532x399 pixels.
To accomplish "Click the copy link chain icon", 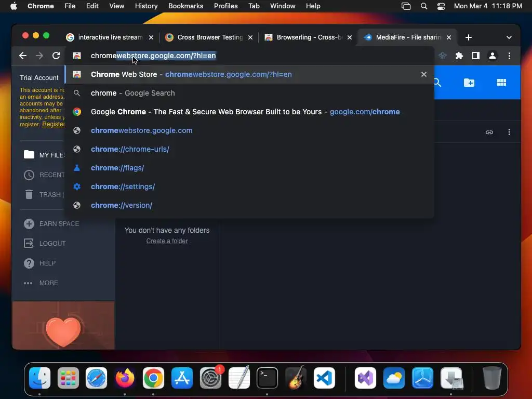I will pos(489,132).
